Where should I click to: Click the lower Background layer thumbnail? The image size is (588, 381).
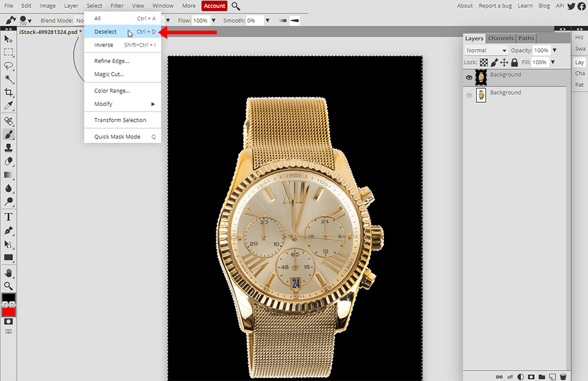[481, 95]
